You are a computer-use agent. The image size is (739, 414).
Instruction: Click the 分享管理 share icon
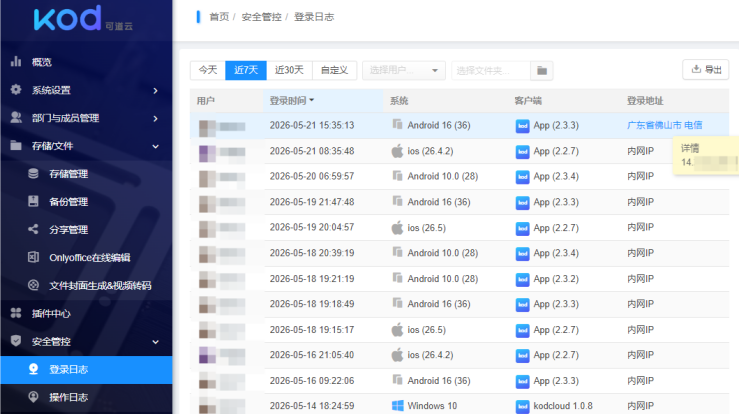[33, 229]
